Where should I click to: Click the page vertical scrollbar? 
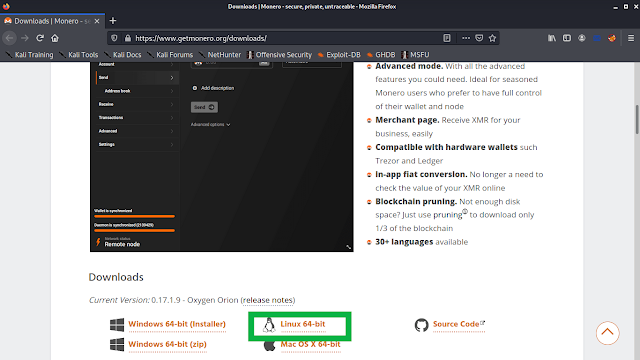tap(637, 119)
